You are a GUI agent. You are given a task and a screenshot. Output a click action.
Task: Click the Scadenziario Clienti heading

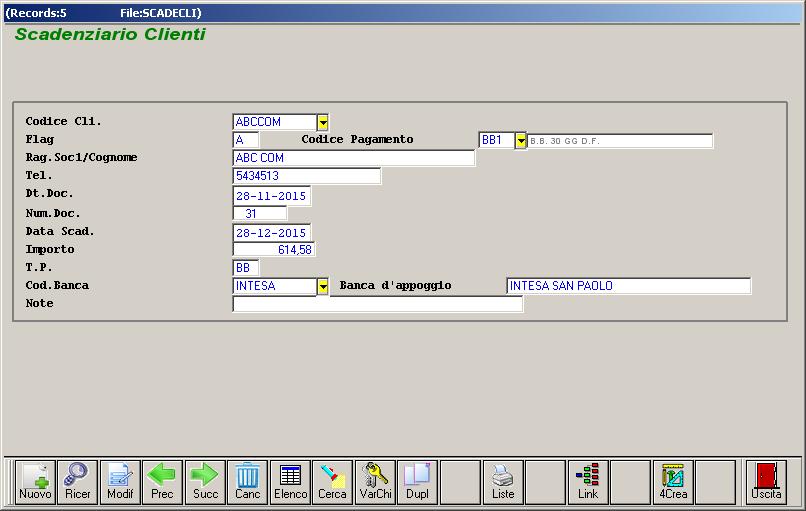point(110,34)
